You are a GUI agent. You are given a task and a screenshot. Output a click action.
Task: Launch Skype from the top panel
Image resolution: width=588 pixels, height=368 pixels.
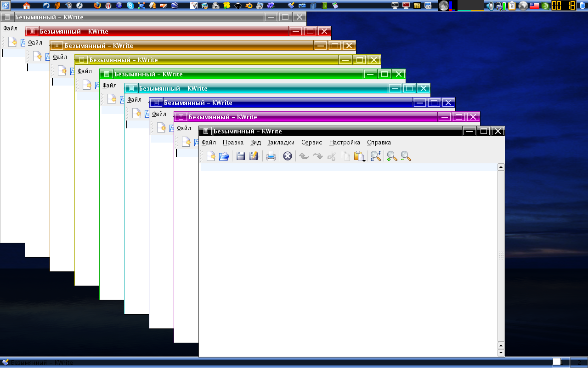click(x=130, y=6)
